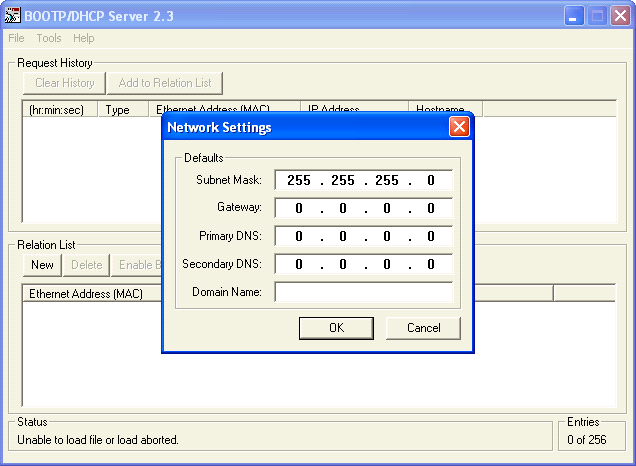Sort by (hr:min:sec) column header
The width and height of the screenshot is (636, 466).
click(60, 110)
